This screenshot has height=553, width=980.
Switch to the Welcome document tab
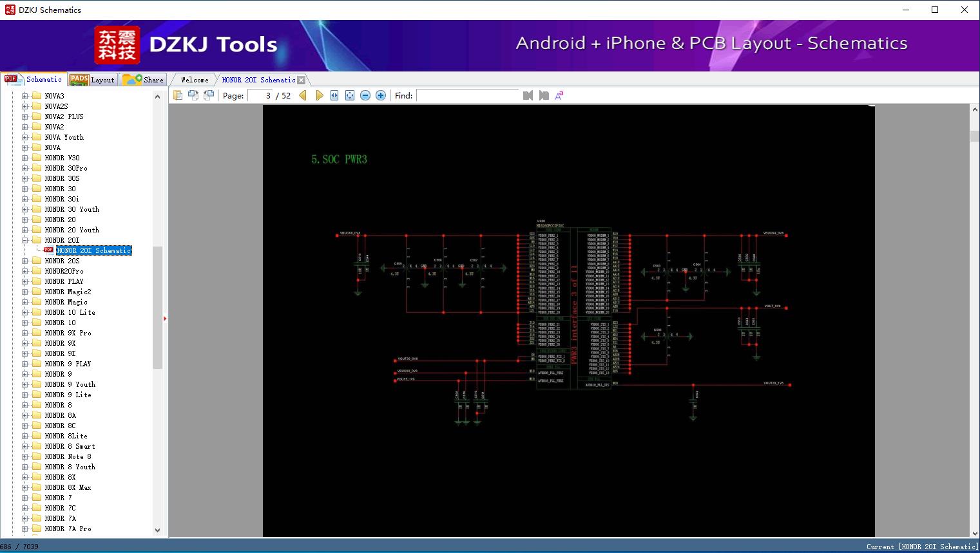194,80
